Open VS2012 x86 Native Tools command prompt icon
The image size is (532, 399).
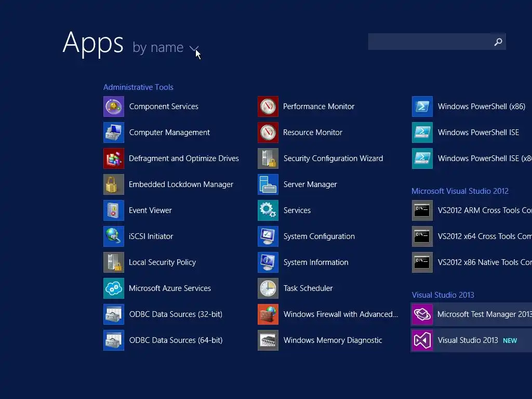point(422,262)
